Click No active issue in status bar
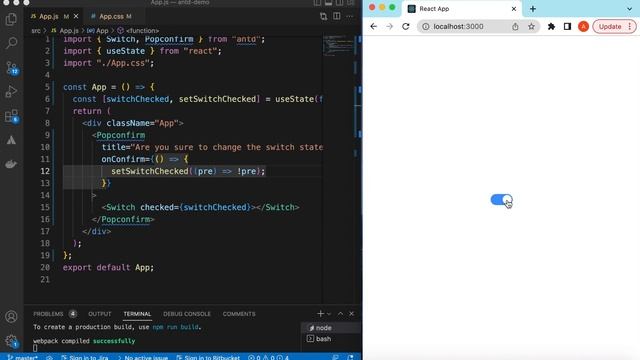 (142, 357)
